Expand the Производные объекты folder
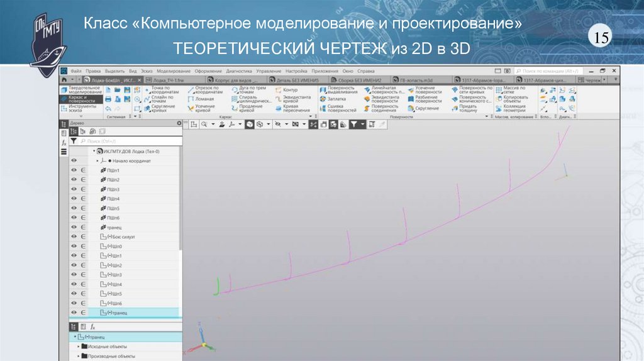Screen dimensions: 644x361 79,356
